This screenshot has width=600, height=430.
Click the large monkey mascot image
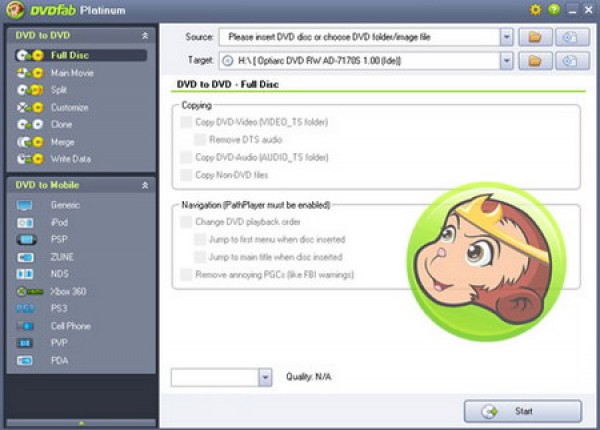point(486,261)
